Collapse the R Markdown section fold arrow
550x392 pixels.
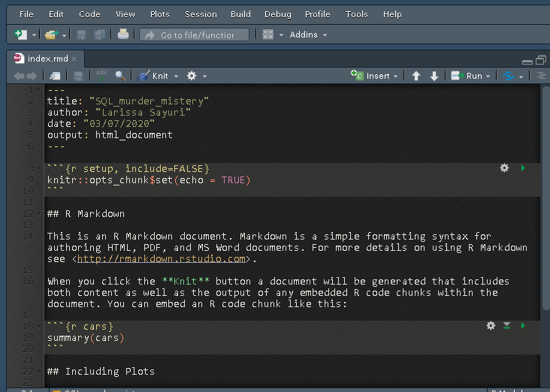point(39,214)
